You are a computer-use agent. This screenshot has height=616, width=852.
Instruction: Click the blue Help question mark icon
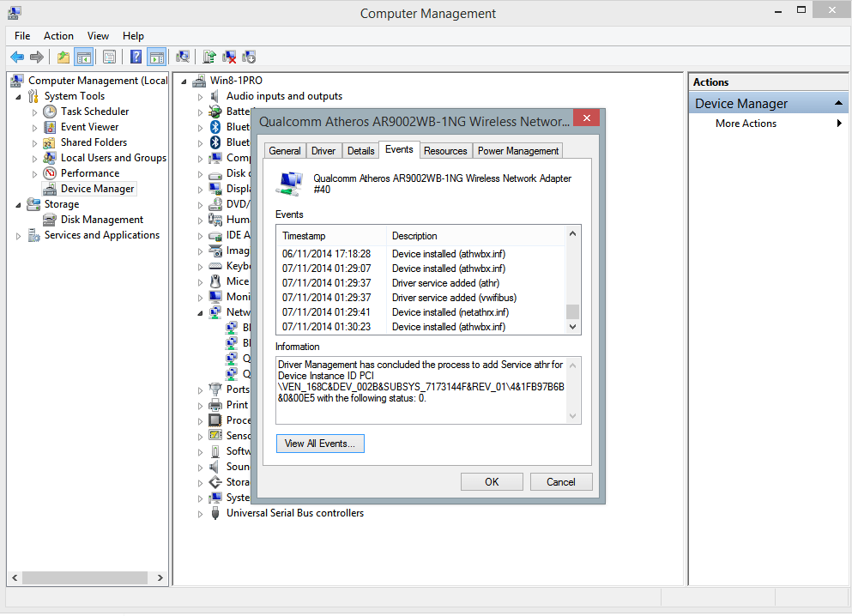coord(136,57)
